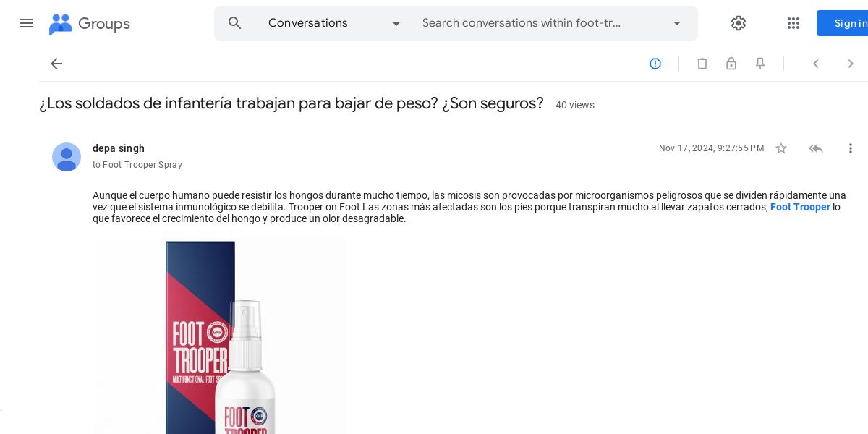Expand advanced search options arrow
This screenshot has height=434, width=868.
(677, 23)
